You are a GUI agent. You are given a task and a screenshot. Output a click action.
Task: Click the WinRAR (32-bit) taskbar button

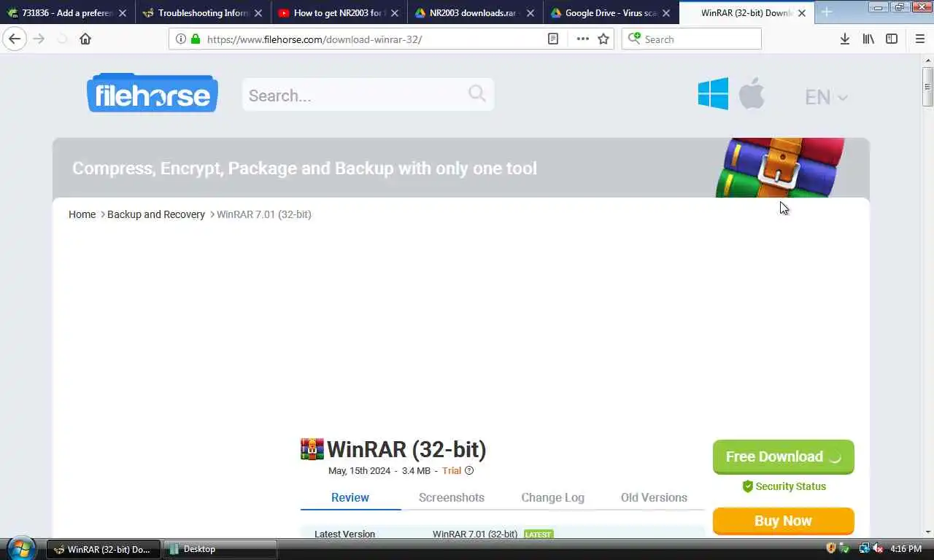104,549
